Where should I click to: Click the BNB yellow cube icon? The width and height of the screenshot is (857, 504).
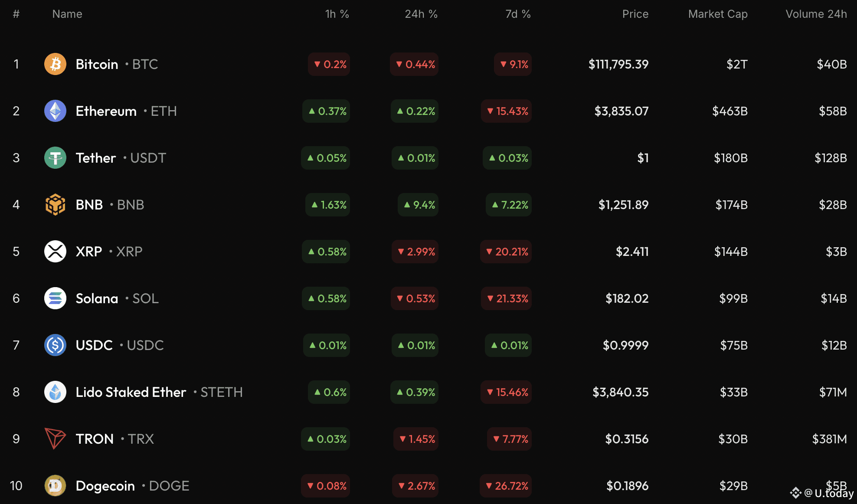(55, 205)
